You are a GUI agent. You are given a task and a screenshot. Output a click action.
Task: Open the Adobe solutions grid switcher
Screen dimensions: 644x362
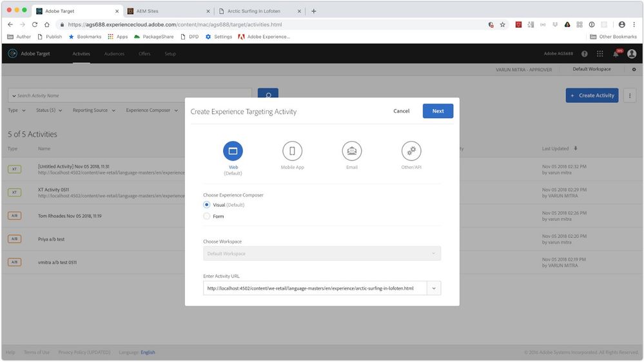600,54
